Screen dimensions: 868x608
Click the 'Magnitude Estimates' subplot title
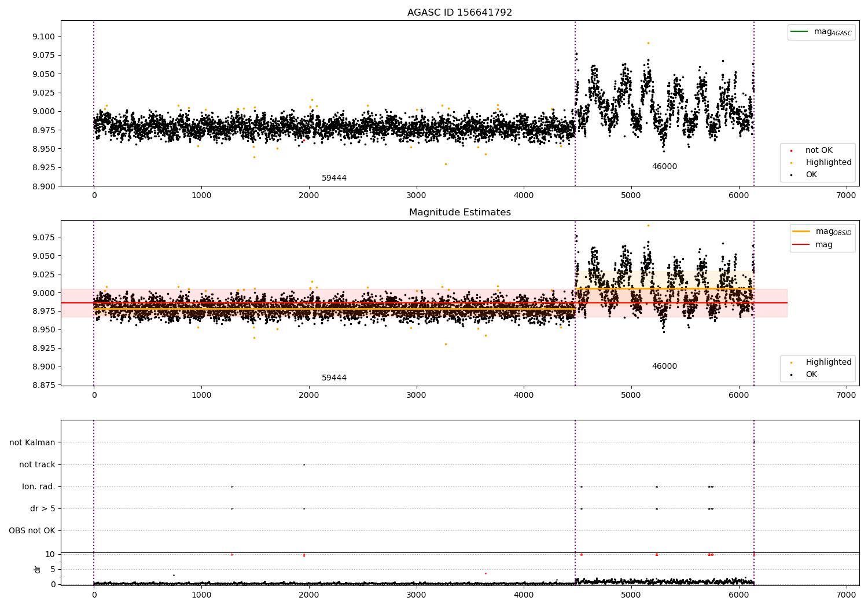pos(459,212)
